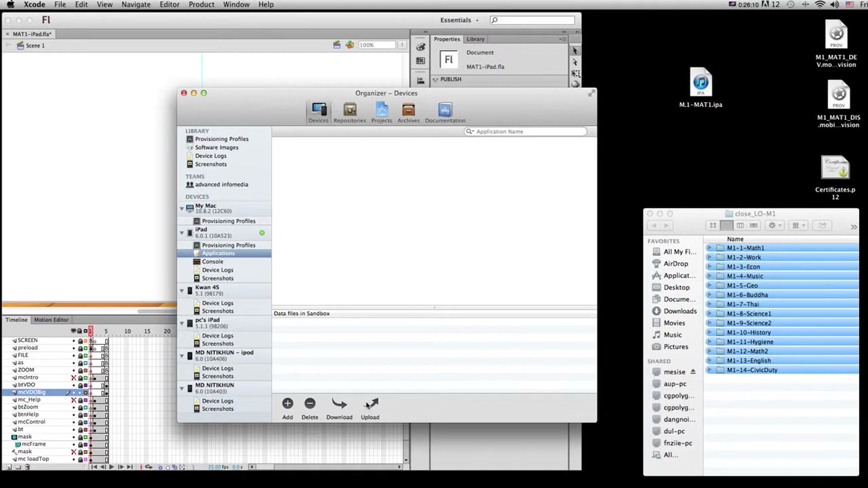Click the Delete minus icon
The image size is (868, 488).
coord(310,403)
